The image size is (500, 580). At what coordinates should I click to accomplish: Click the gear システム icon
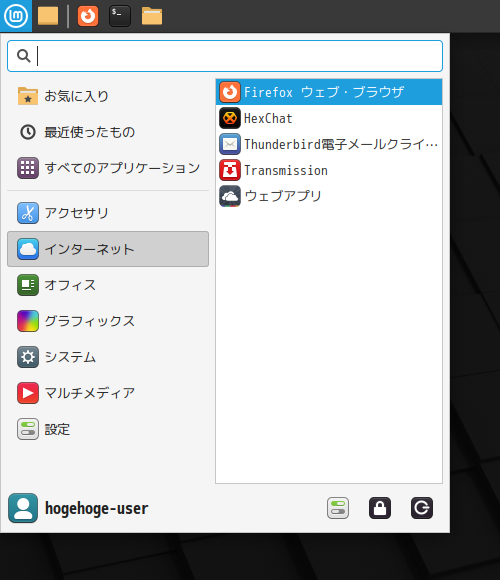[x=28, y=357]
